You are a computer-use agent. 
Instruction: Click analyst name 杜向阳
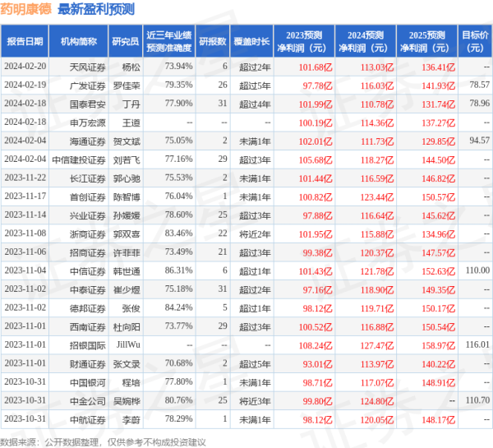[x=127, y=327]
